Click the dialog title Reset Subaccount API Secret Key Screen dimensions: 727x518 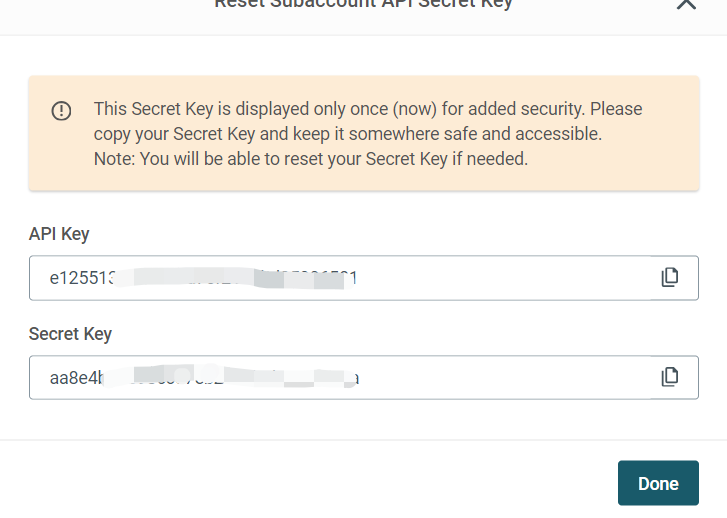[x=363, y=4]
